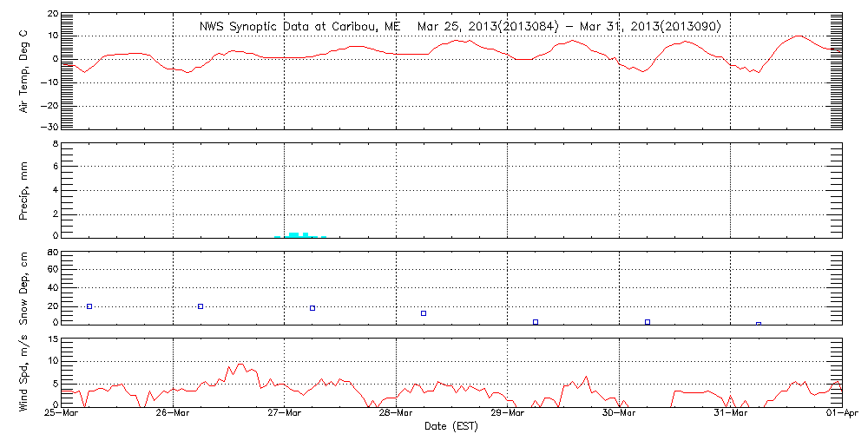Viewport: 868px width, 434px height.
Task: Select the snow depth marker on 28-Mar
Action: 424,313
